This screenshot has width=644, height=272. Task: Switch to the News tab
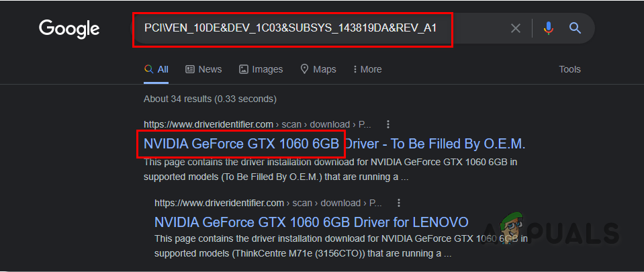click(x=203, y=69)
